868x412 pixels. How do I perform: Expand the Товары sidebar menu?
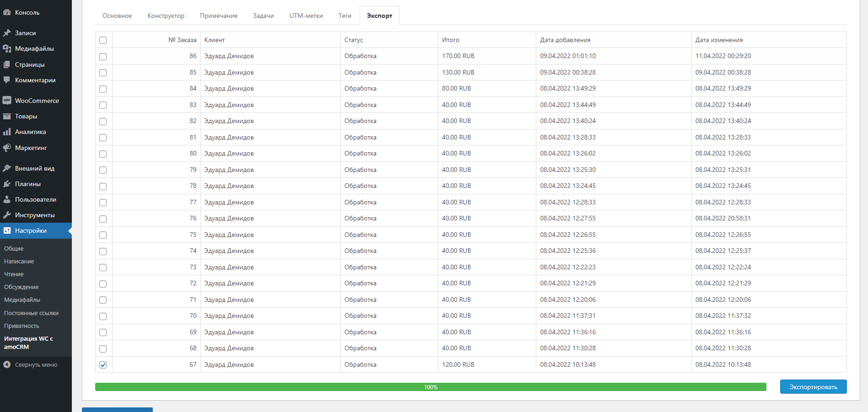26,116
